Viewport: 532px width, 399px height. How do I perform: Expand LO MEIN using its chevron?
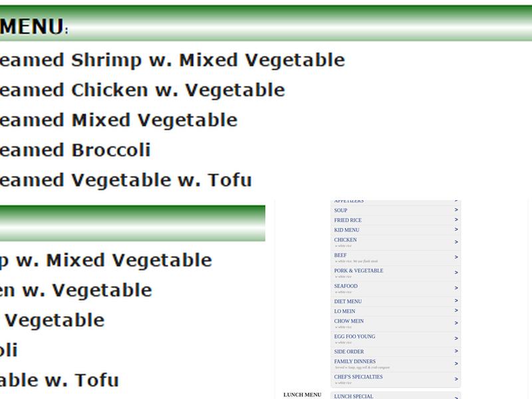coord(456,311)
